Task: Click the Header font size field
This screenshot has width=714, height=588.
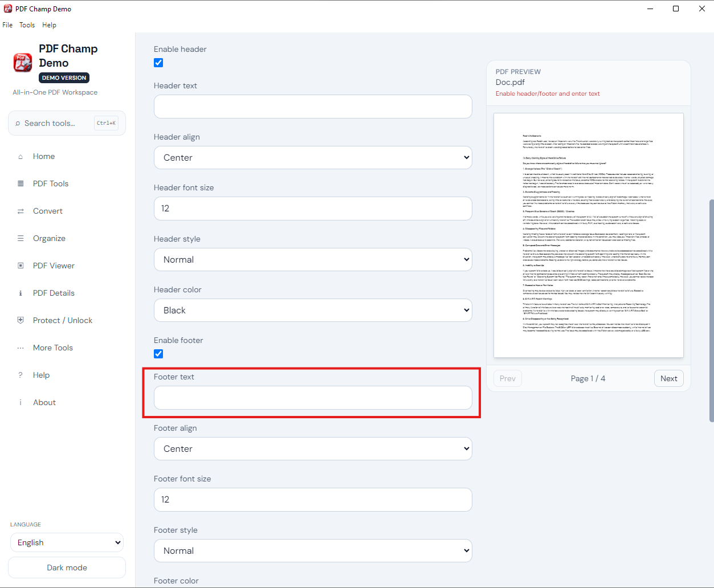Action: pos(313,209)
